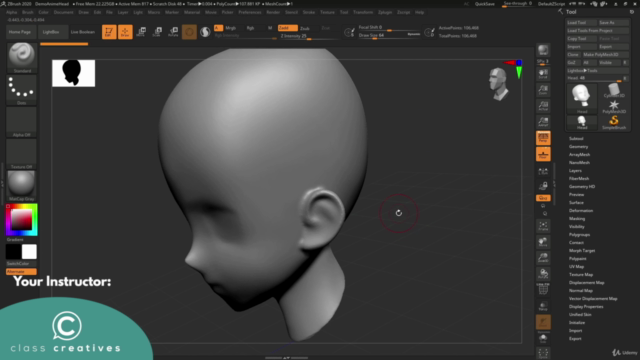Toggle the Local Symmetry (L.Sym) button
The width and height of the screenshot is (640, 360).
(543, 171)
